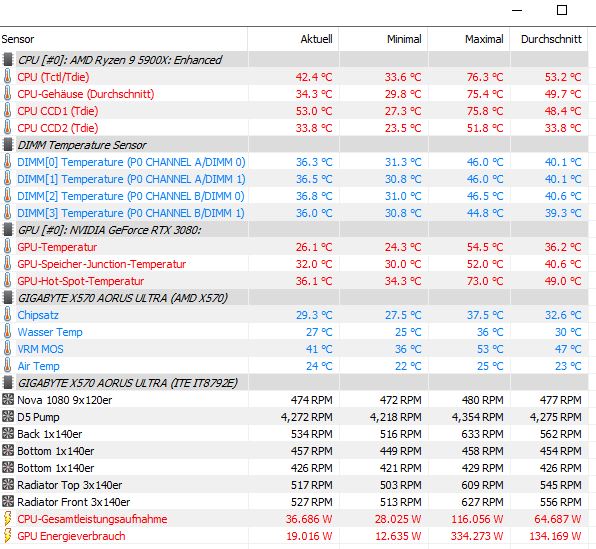
Task: Click the fan icon beside Nova 1080 9x120er
Action: (x=8, y=399)
